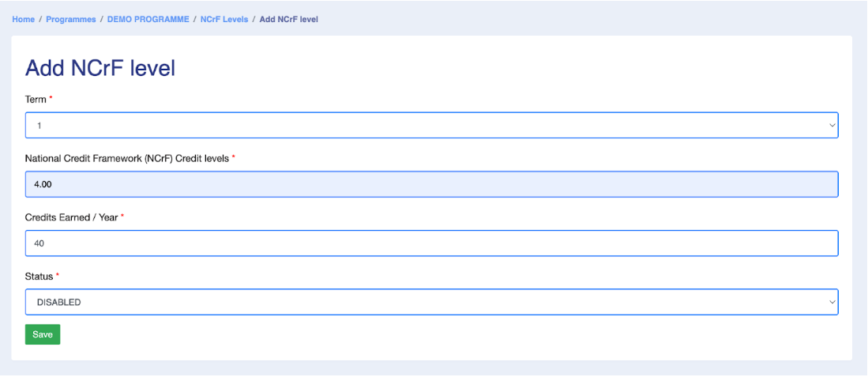This screenshot has height=377, width=868.
Task: Click the Home breadcrumb link
Action: pyautogui.click(x=23, y=19)
